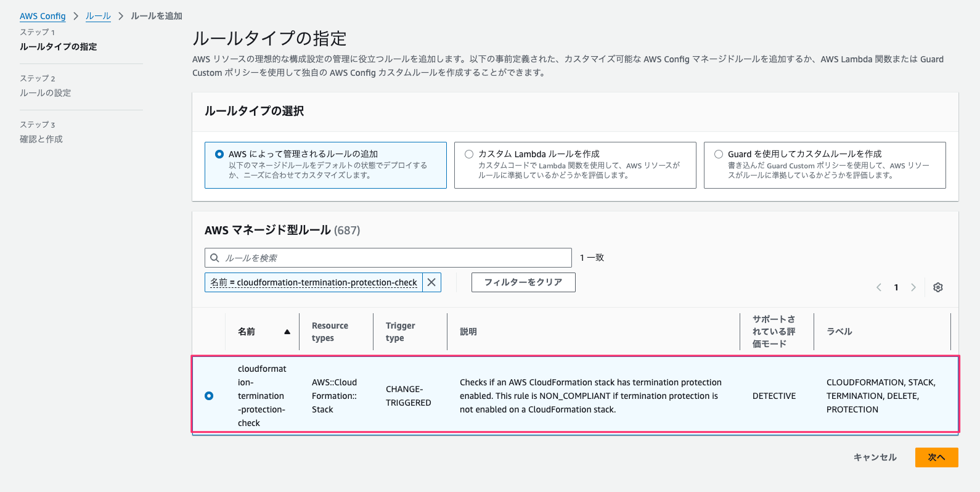The image size is (980, 492).
Task: Click the AWS::CloudFormation::Stack resource type cell
Action: [335, 396]
